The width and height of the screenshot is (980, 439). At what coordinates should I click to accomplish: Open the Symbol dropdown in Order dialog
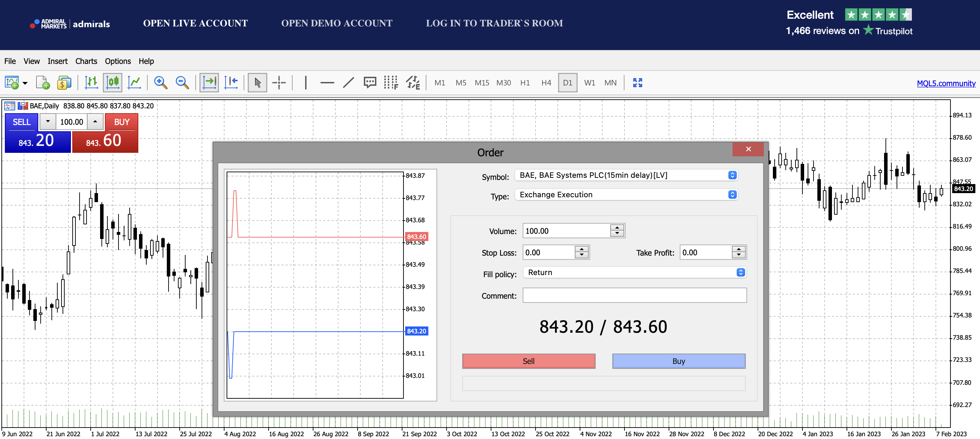626,175
